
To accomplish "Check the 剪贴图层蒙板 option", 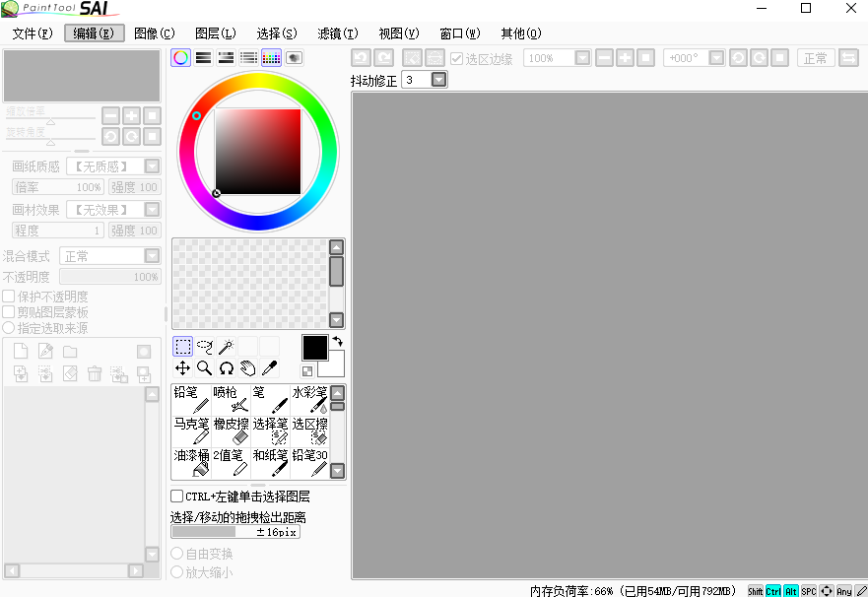I will click(x=8, y=309).
